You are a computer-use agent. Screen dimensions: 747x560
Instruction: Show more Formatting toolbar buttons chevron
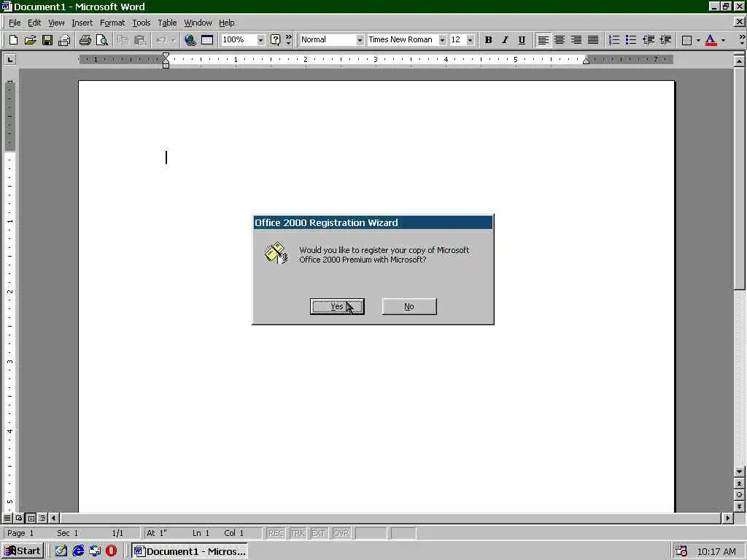[742, 40]
